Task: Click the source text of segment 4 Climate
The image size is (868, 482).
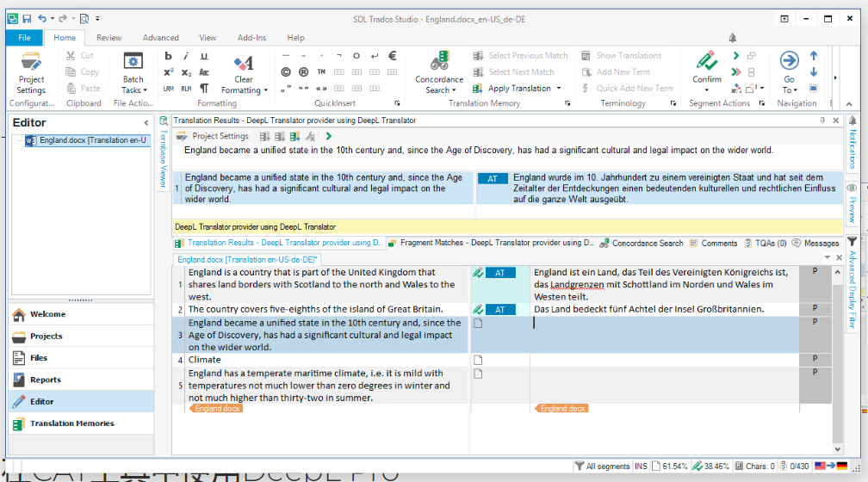Action: point(205,360)
